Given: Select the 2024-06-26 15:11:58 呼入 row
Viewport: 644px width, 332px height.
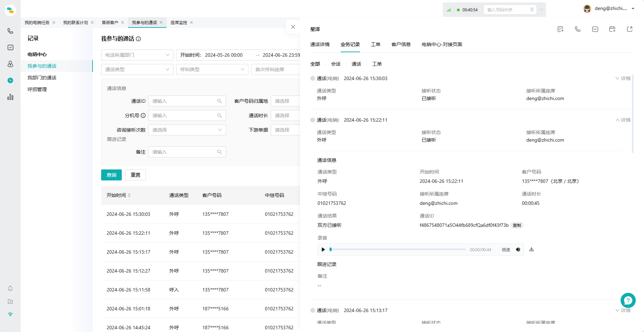Looking at the screenshot, I should 201,290.
